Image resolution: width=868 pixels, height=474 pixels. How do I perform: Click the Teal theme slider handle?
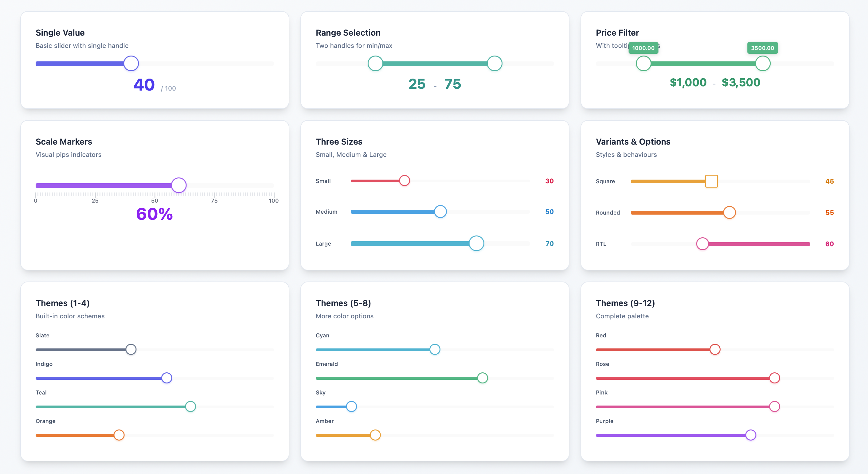pyautogui.click(x=190, y=406)
